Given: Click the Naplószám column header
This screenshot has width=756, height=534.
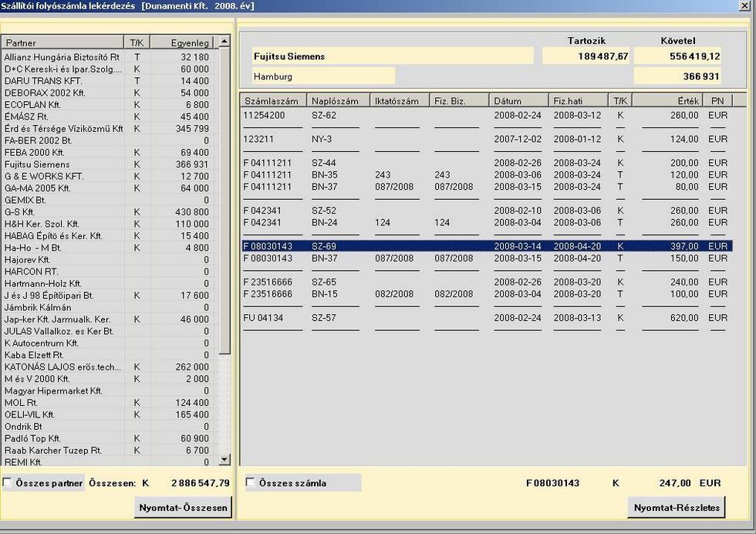Looking at the screenshot, I should click(338, 101).
